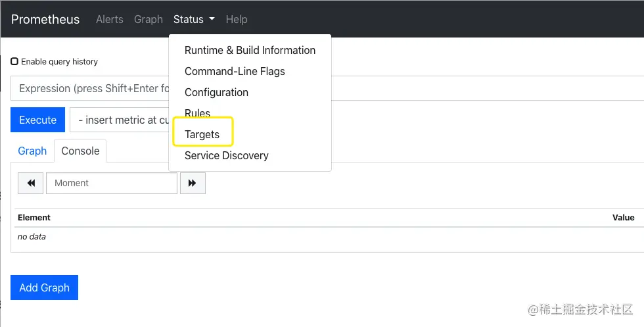Screen dimensions: 644x327
Task: Select the Console tab
Action: tap(80, 151)
